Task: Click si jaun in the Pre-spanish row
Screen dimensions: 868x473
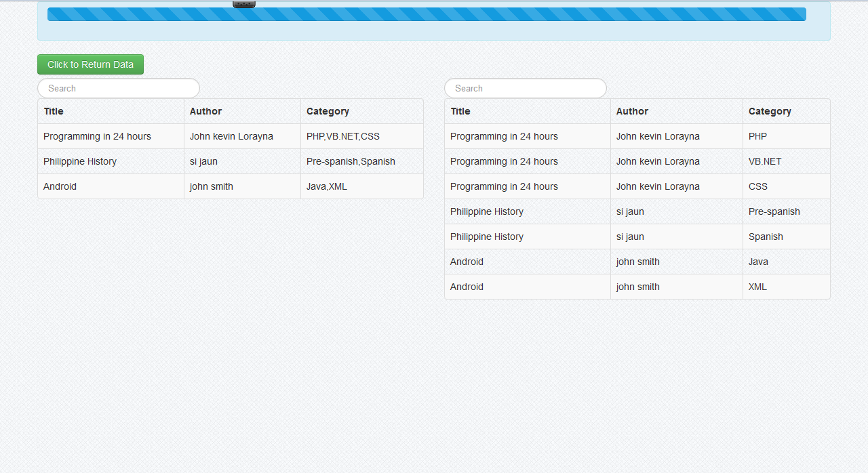Action: tap(630, 211)
